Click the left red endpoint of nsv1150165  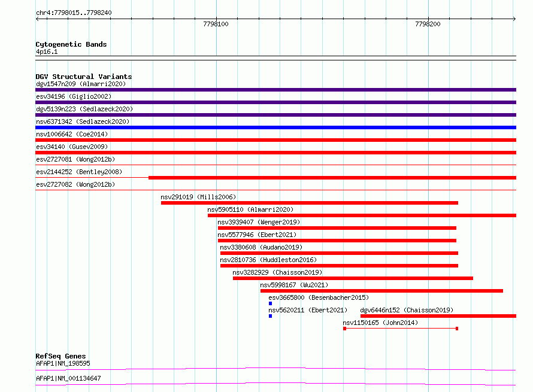tap(344, 329)
